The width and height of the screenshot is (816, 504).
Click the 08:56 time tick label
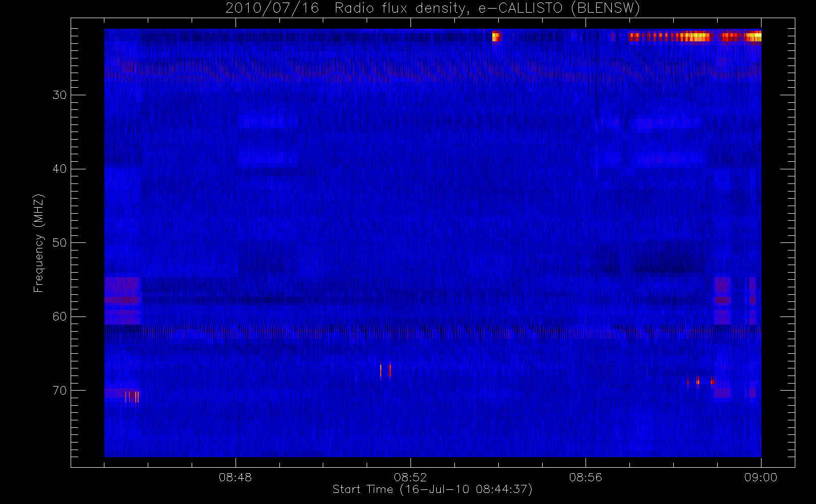[586, 477]
